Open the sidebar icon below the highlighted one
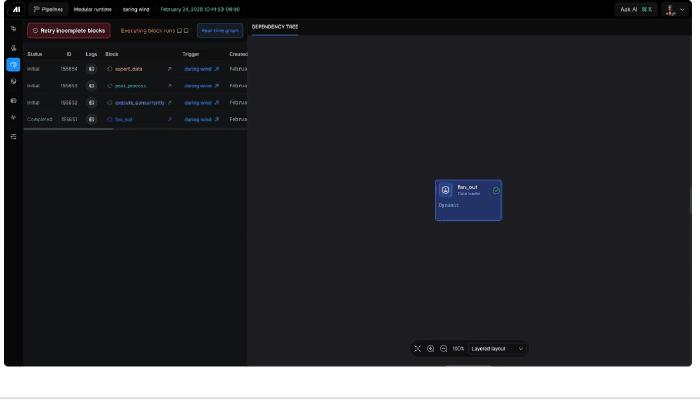 click(x=13, y=81)
